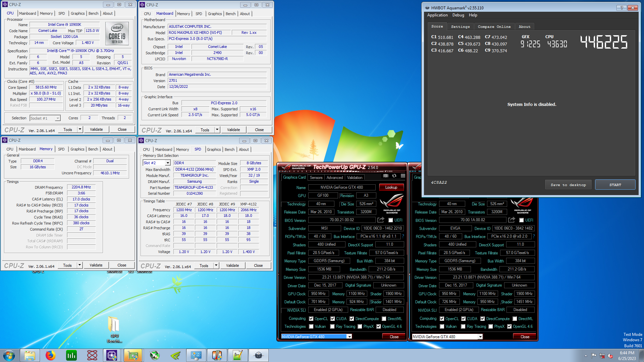Click the red atom taskbar icon
The width and height of the screenshot is (644, 362).
tap(92, 355)
